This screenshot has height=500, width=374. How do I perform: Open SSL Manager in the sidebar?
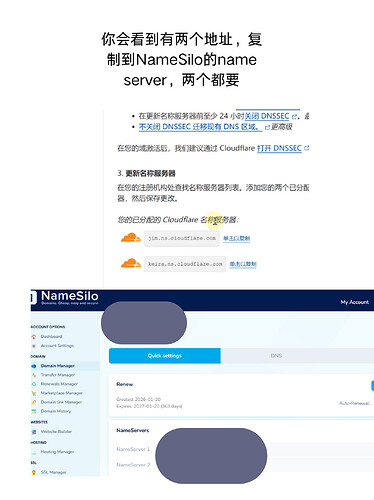(x=53, y=472)
